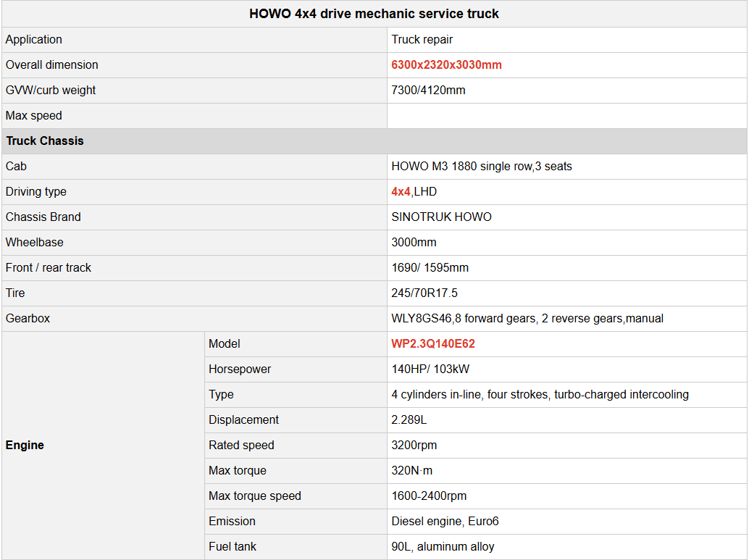Viewport: 749px width, 560px height.
Task: Select the SINOTRUK HOWO chassis brand value
Action: (x=441, y=217)
